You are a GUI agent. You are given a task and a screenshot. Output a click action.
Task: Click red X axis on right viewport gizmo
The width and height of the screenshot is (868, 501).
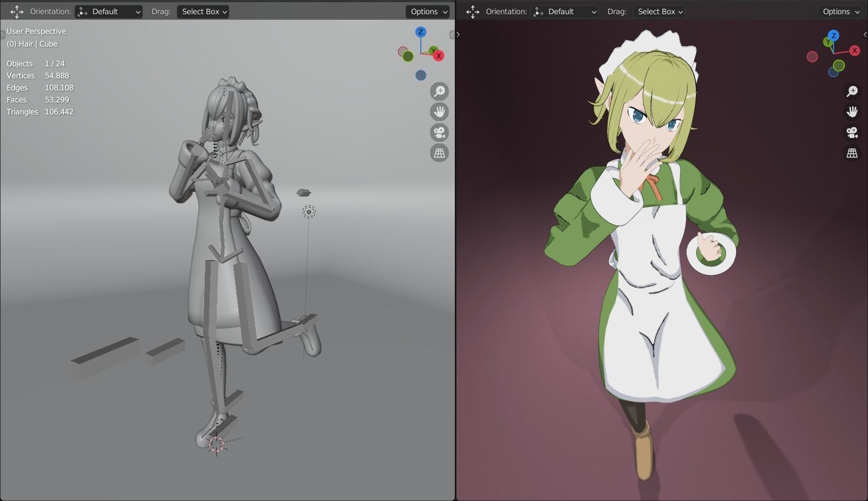[854, 50]
